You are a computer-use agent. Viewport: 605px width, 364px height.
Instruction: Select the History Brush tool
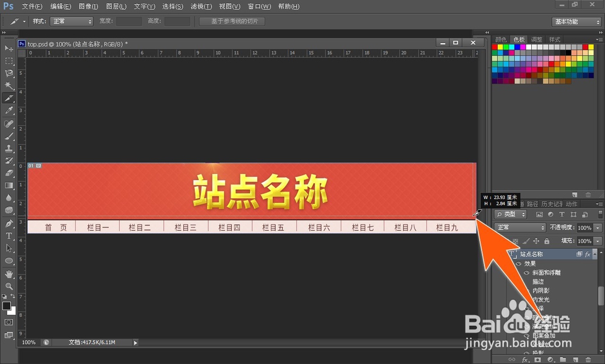click(x=9, y=160)
